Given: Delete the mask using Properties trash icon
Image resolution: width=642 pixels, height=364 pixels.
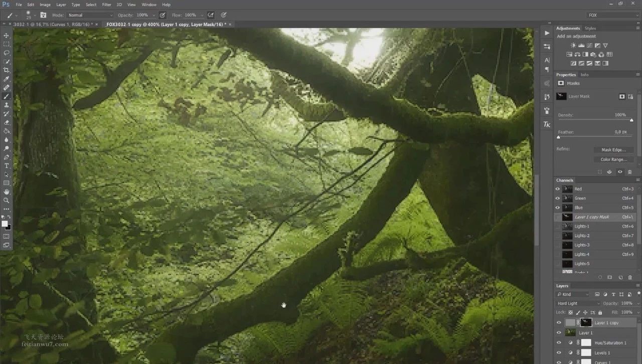Looking at the screenshot, I should click(630, 172).
